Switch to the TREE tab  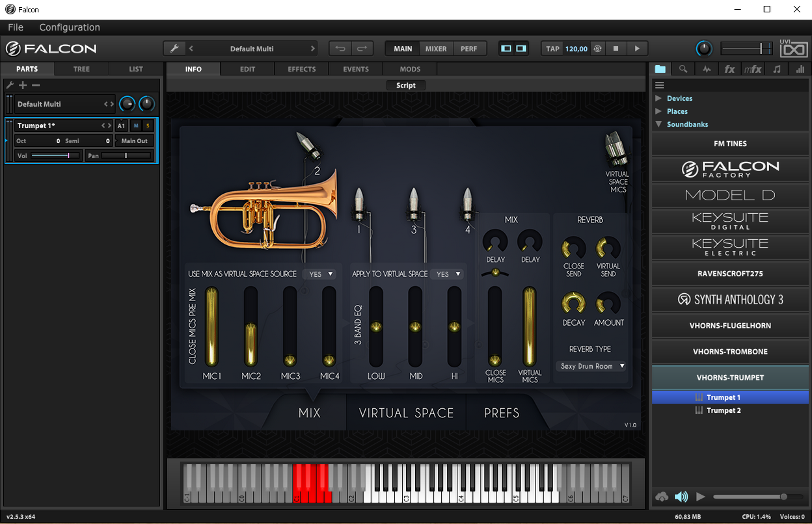tap(81, 69)
